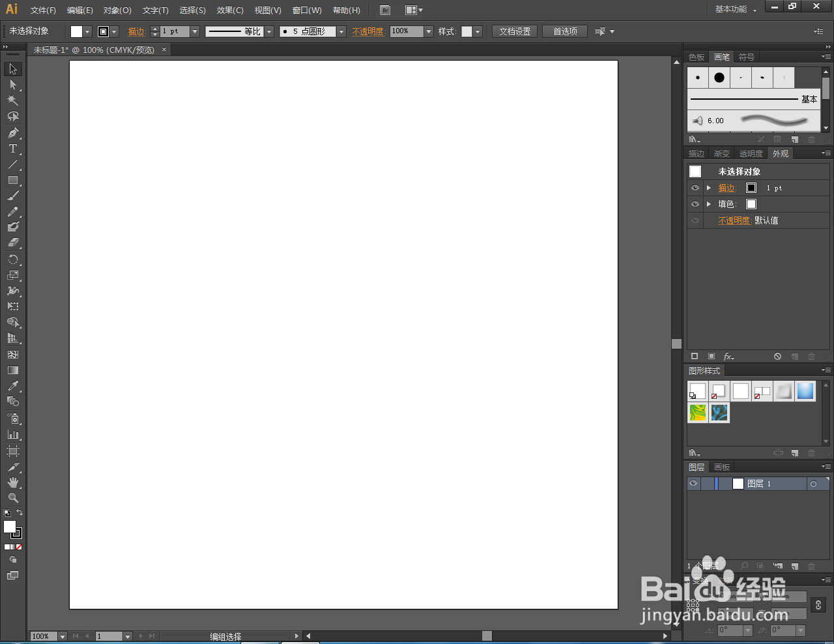This screenshot has height=644, width=834.
Task: Select the Rectangle tool
Action: coord(13,180)
